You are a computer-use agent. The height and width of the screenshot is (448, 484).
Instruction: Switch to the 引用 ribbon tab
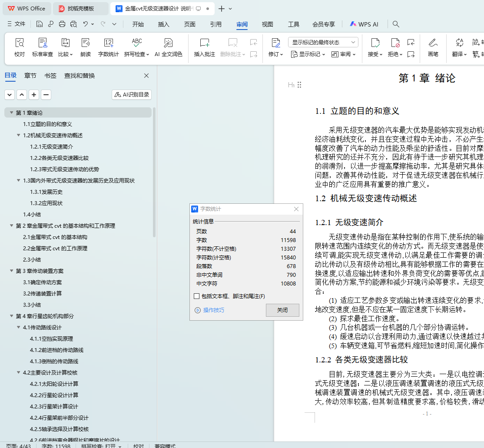tap(216, 24)
